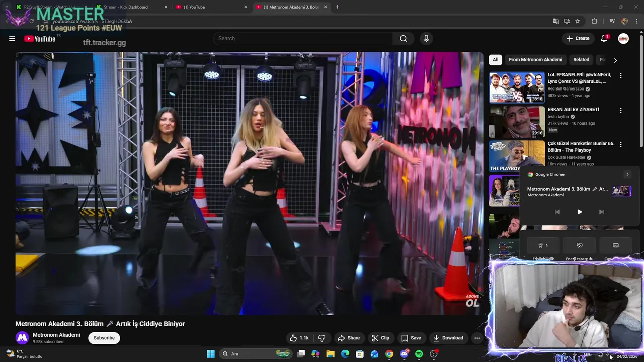
Task: Skip to next track in the flyout
Action: coord(602,212)
